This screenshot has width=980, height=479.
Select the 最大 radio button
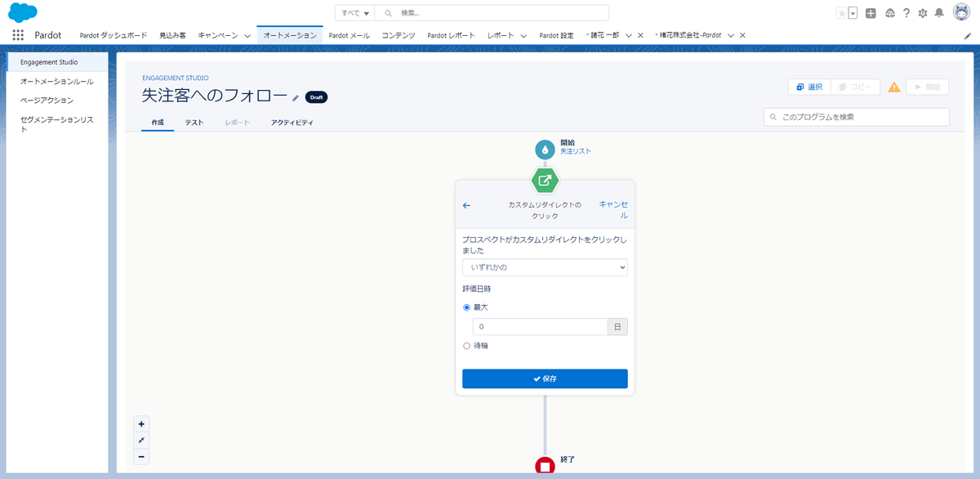tap(466, 307)
